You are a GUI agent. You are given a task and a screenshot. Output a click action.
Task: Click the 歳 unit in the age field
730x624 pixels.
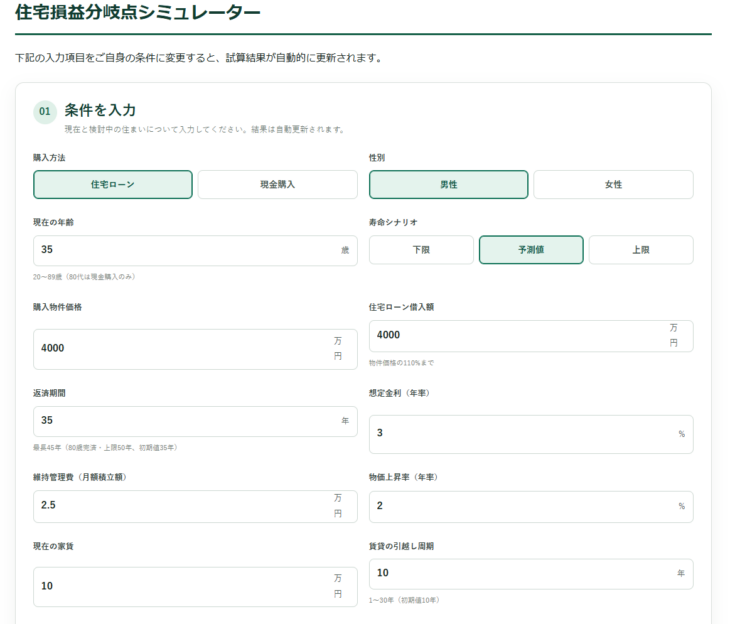pyautogui.click(x=345, y=251)
